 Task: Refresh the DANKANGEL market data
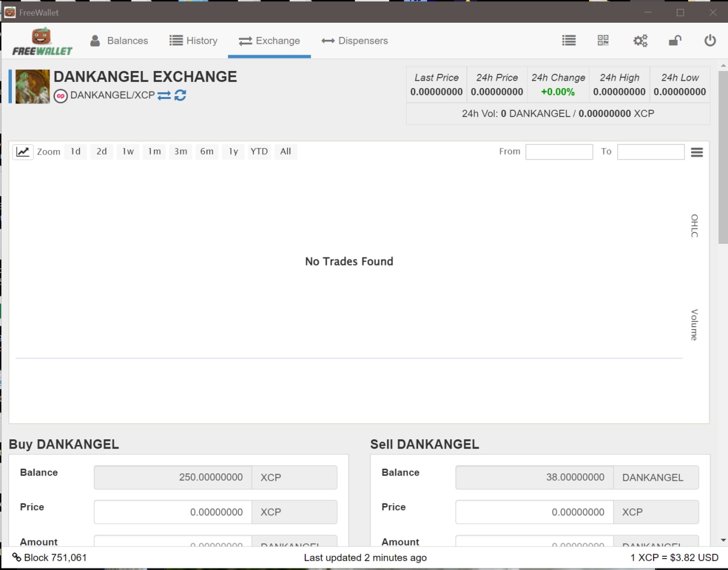[x=180, y=95]
